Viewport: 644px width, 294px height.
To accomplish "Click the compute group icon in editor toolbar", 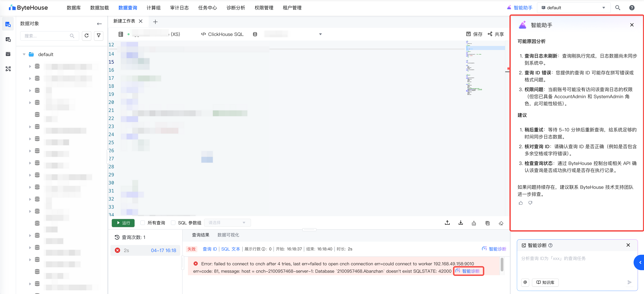I will [121, 34].
